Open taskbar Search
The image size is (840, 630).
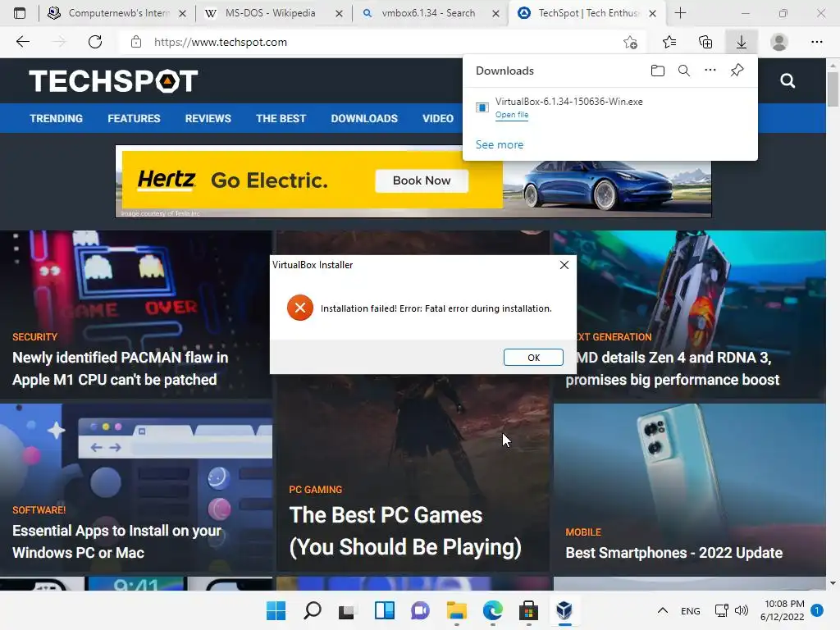pyautogui.click(x=313, y=610)
